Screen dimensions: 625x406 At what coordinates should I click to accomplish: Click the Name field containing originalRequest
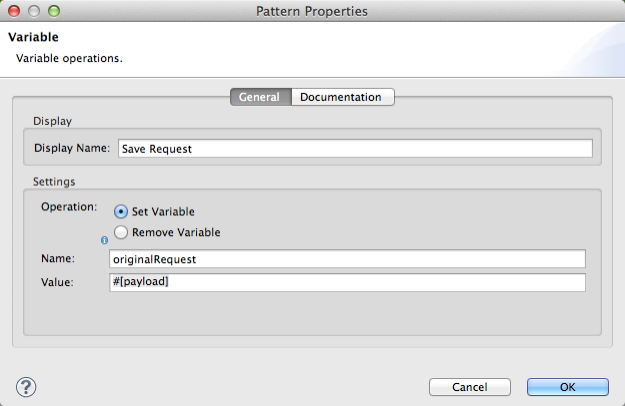click(x=347, y=259)
